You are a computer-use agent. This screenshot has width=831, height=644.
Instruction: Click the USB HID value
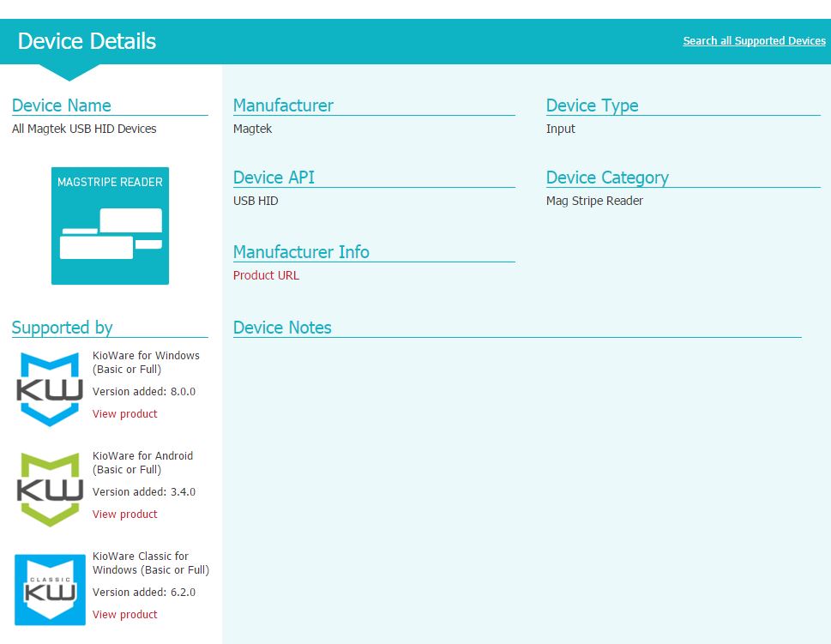256,201
